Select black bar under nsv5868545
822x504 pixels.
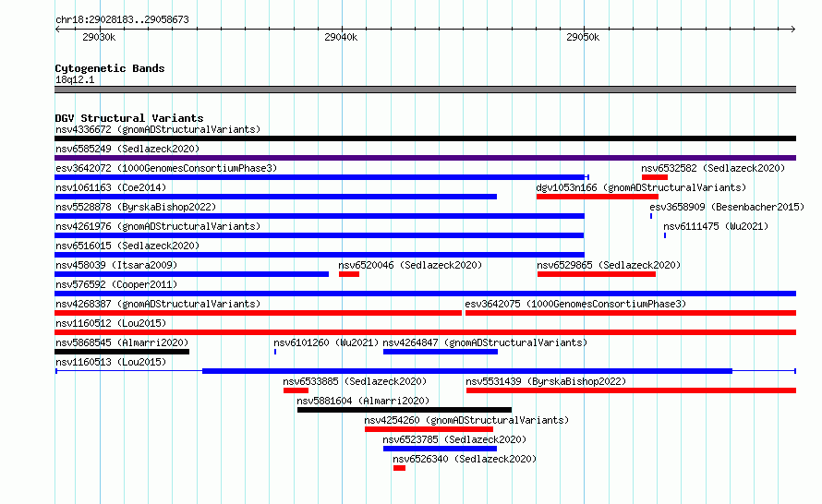(122, 352)
